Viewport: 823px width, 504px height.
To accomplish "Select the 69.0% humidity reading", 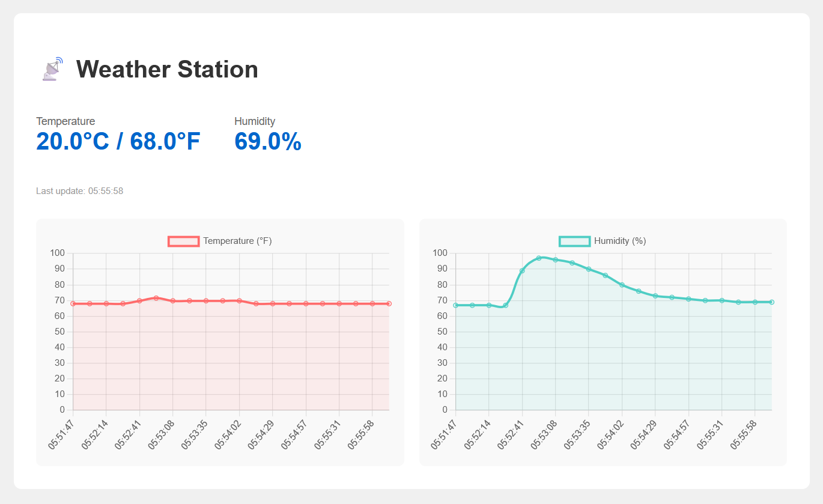I will [268, 141].
